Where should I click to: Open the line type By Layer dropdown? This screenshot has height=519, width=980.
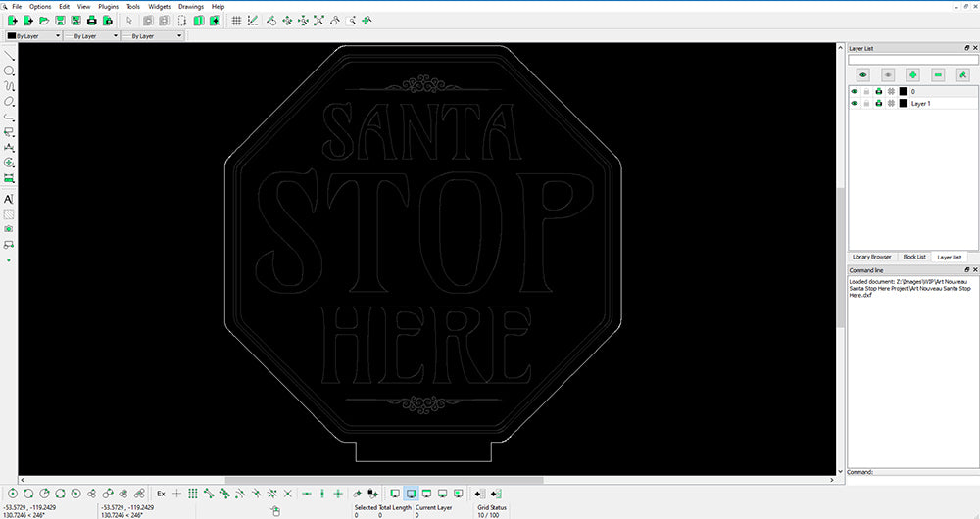pyautogui.click(x=153, y=35)
